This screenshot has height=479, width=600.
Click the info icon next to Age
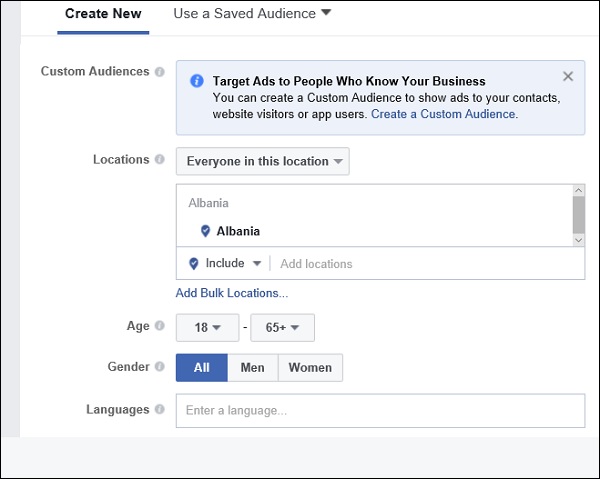tap(160, 326)
